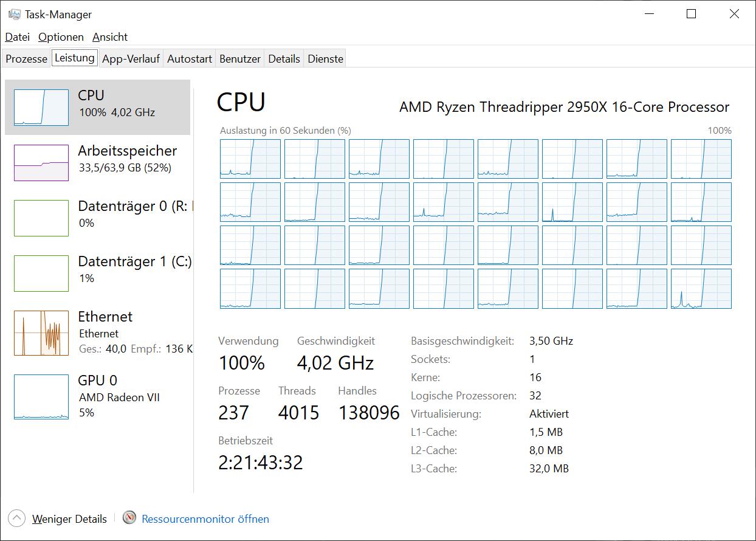Select Datenträger 0 in the sidebar
Image resolution: width=756 pixels, height=541 pixels.
click(x=97, y=218)
